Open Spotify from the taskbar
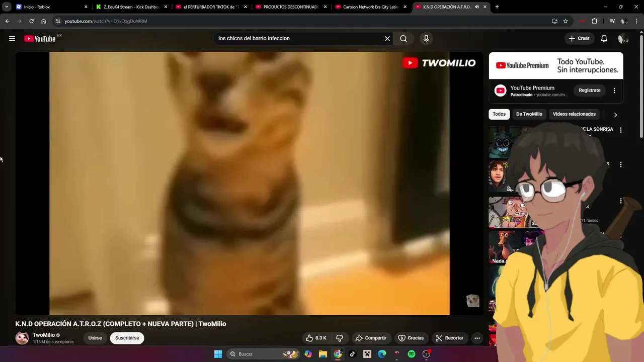The height and width of the screenshot is (362, 644). click(412, 354)
